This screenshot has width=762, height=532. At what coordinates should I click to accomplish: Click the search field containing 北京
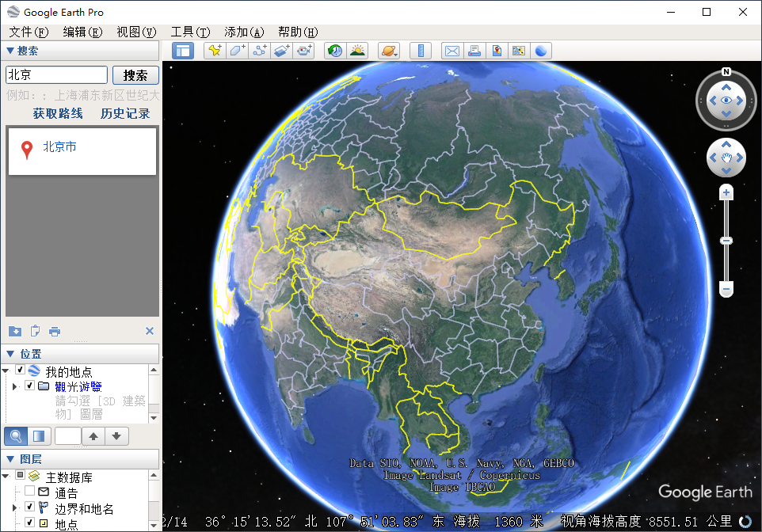click(x=56, y=75)
